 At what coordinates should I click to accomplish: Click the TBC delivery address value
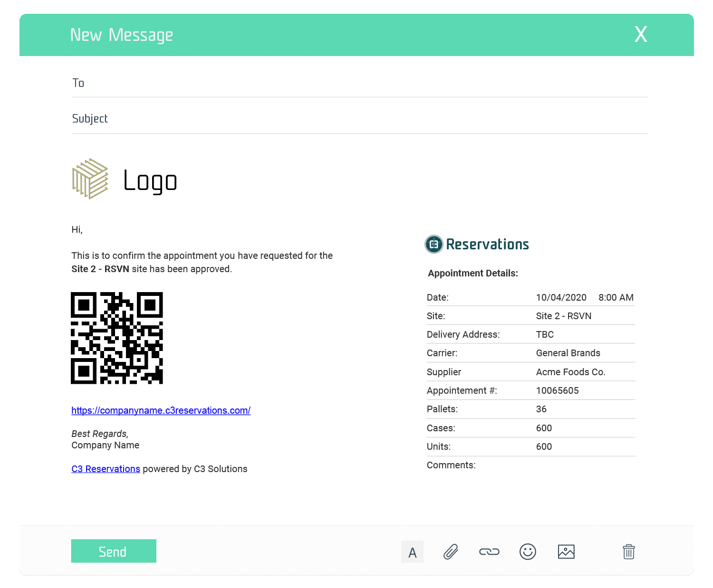coord(545,334)
